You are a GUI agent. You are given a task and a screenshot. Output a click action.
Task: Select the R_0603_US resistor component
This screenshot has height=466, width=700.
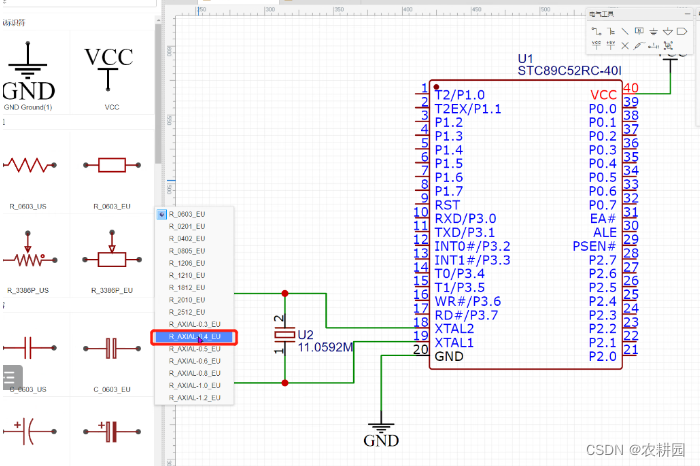tap(28, 168)
